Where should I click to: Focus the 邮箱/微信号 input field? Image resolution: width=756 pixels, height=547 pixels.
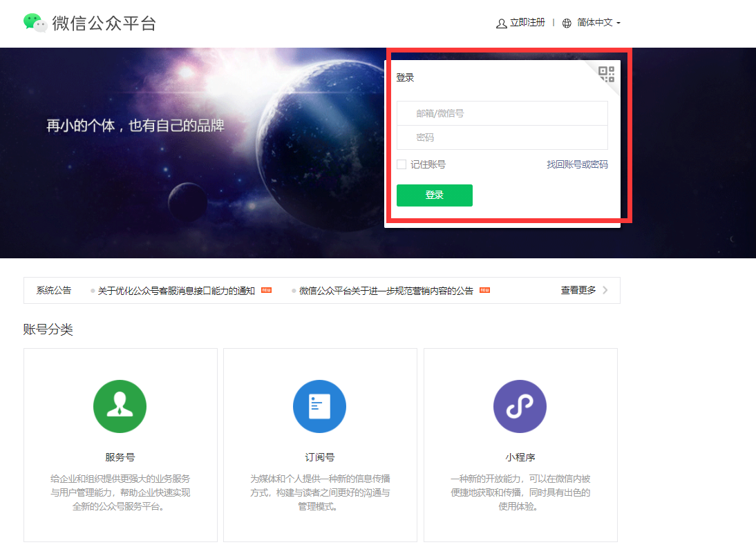tap(502, 113)
